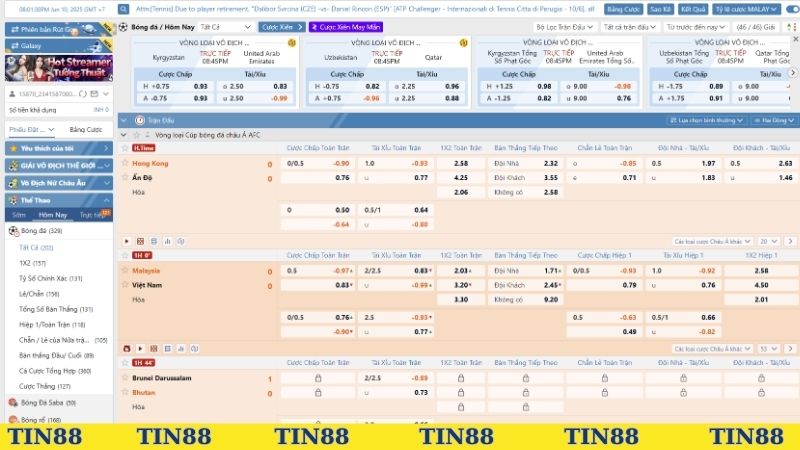Click the blue search magnifier icon
Image resolution: width=800 pixels, height=450 pixels.
coord(123,9)
